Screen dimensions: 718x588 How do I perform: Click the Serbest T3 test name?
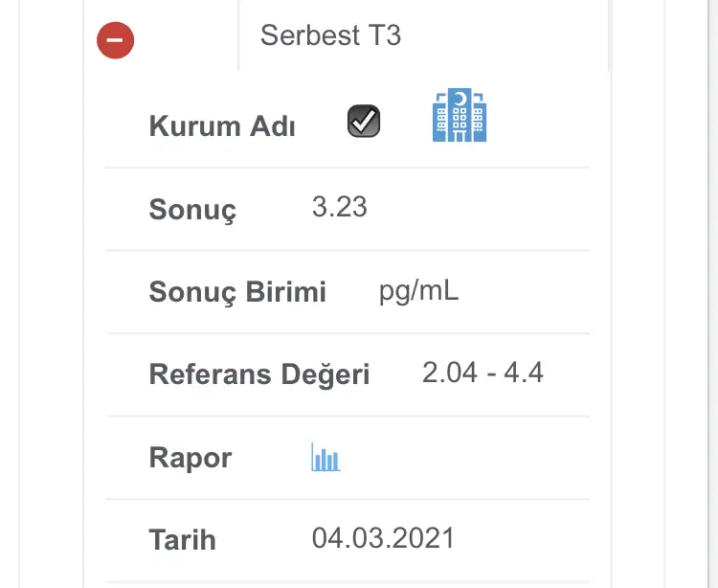tap(330, 35)
